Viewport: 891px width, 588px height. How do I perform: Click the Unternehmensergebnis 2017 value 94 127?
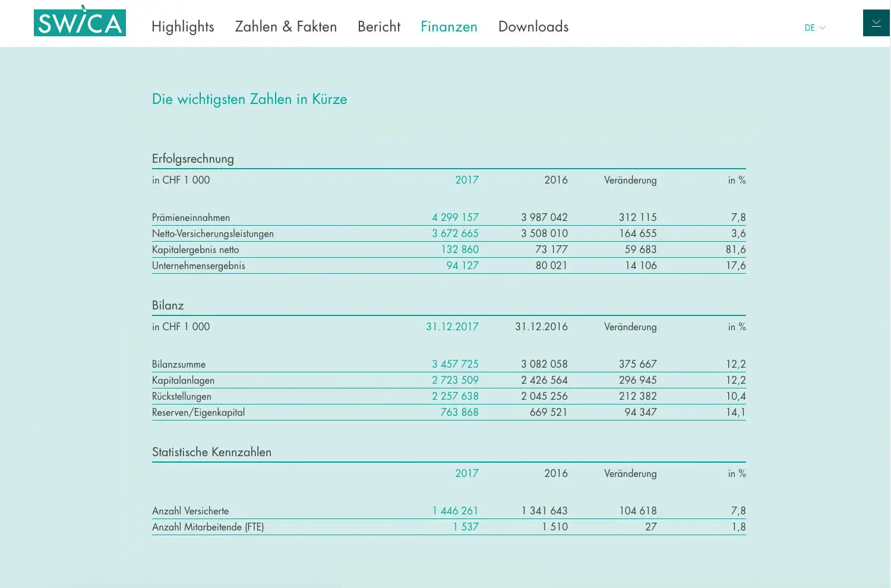point(462,265)
